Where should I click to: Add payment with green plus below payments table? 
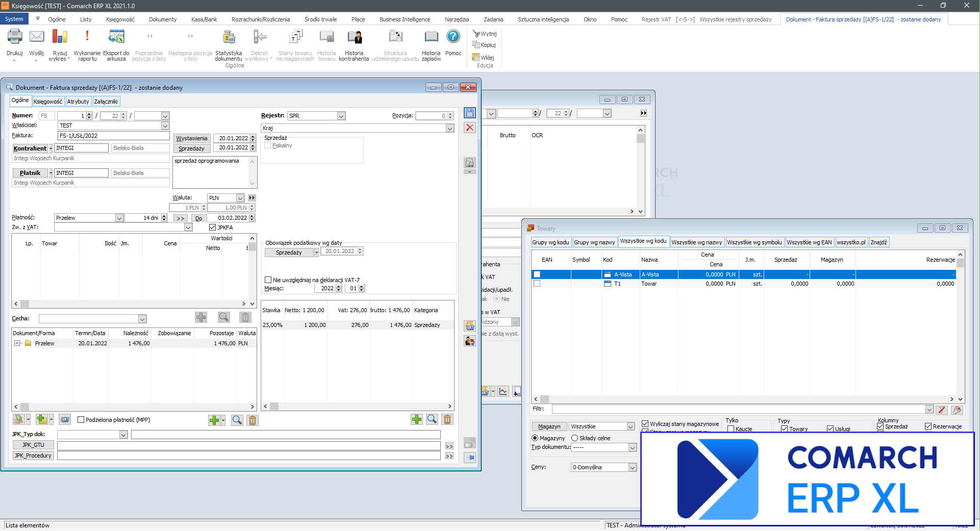[214, 420]
